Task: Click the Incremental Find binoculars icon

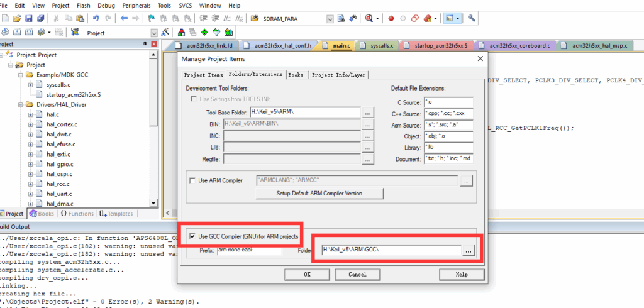Action: pos(352,18)
